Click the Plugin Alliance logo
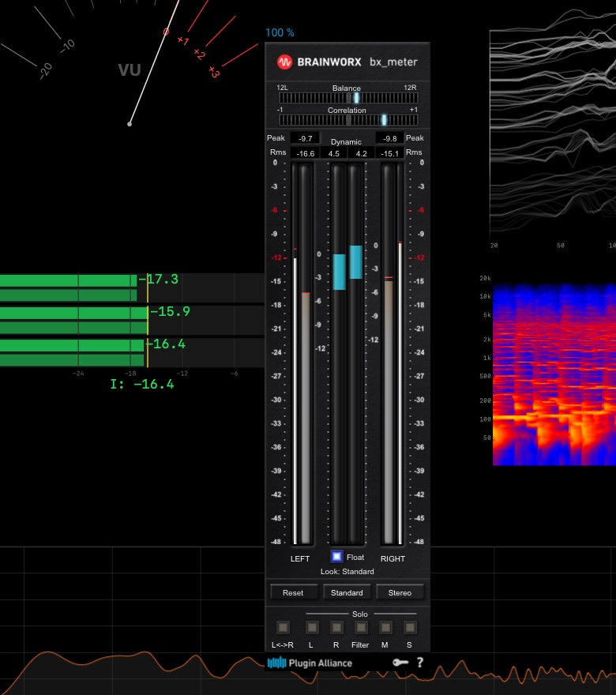Image resolution: width=616 pixels, height=695 pixels. click(x=310, y=663)
